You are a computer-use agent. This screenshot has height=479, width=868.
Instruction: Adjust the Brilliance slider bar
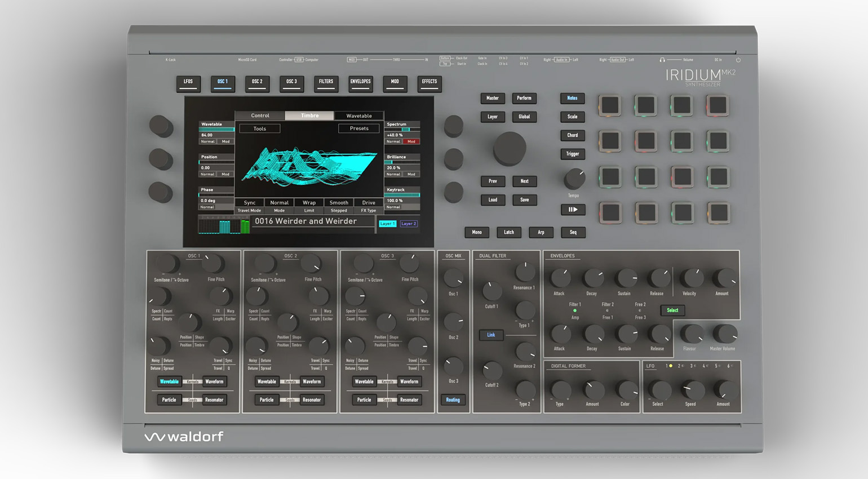(x=402, y=162)
